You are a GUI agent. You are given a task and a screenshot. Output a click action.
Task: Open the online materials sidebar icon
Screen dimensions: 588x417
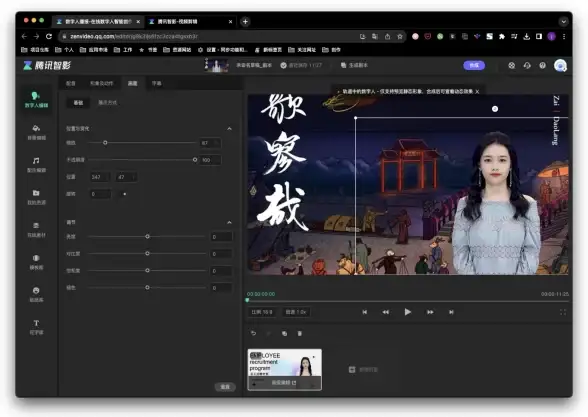[36, 230]
